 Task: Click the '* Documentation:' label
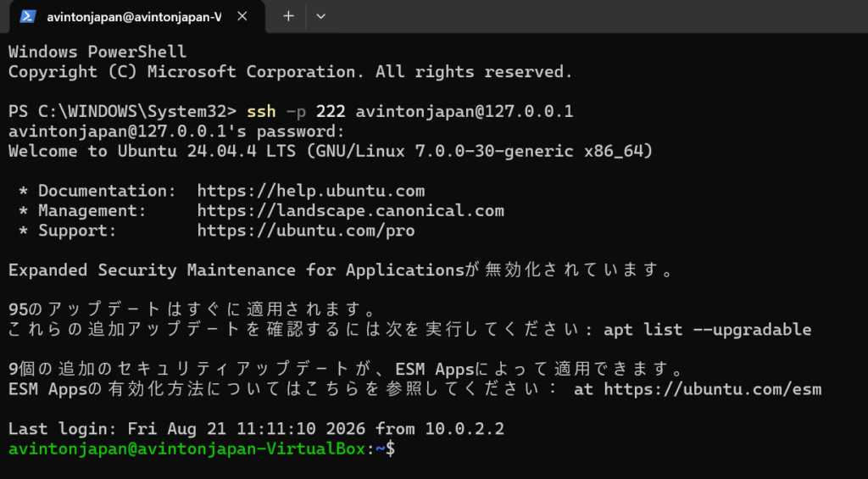click(x=97, y=191)
